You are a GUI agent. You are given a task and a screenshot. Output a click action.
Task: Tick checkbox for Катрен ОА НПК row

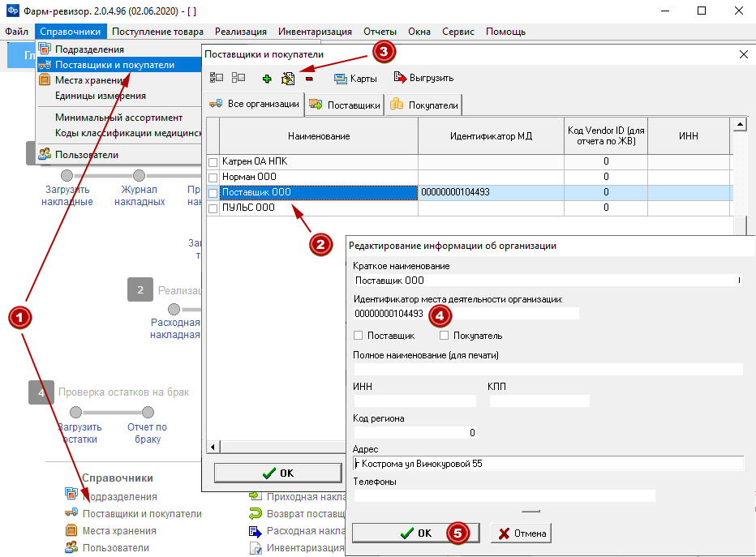(x=213, y=162)
